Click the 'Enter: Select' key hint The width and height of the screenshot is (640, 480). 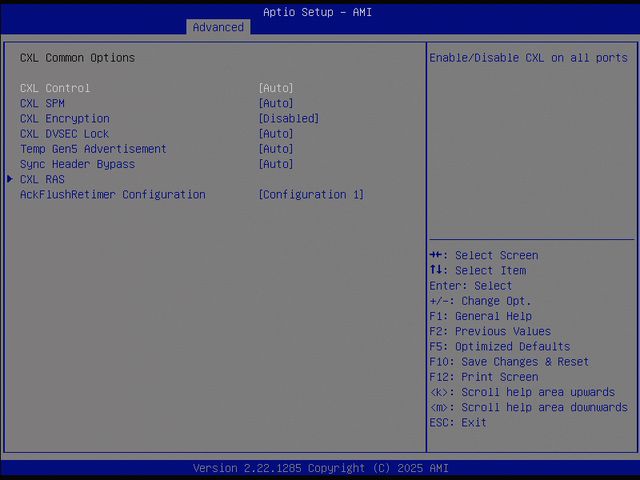(471, 286)
